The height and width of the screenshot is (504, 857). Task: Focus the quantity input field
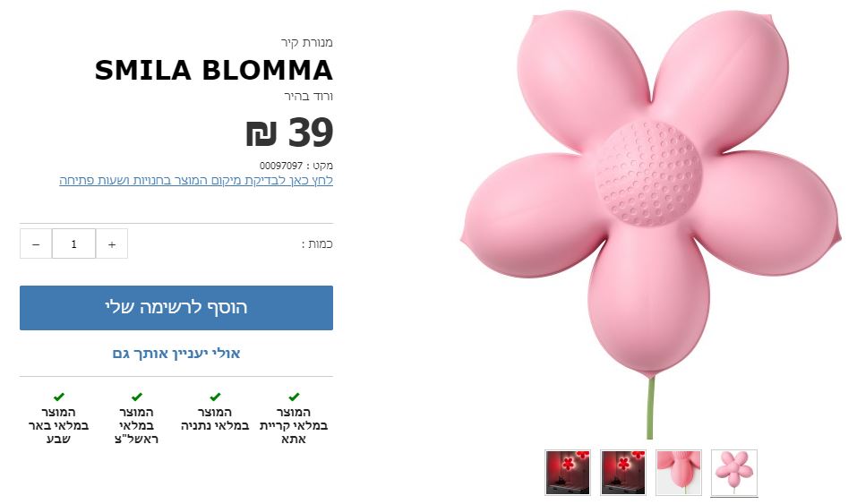(73, 243)
